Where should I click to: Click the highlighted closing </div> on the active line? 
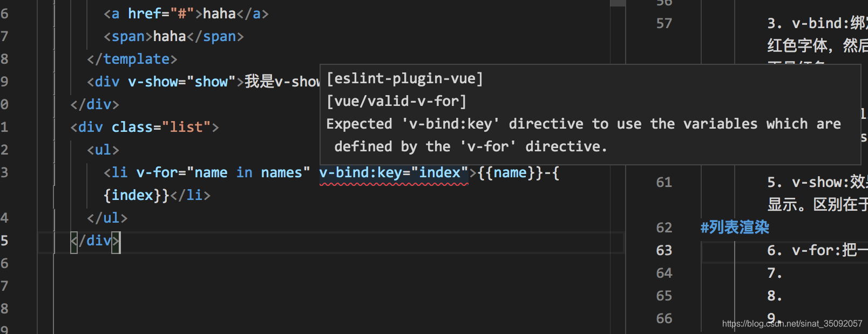pyautogui.click(x=95, y=241)
